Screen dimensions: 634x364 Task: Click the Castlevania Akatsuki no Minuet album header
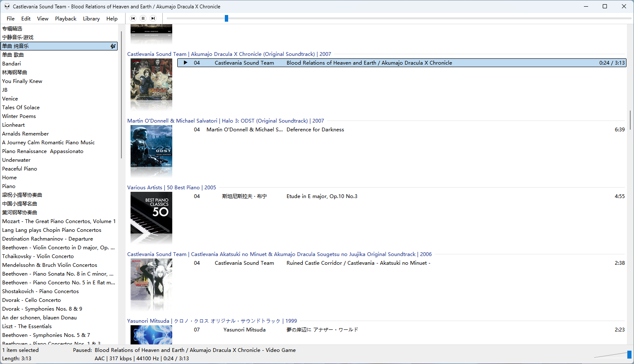click(279, 254)
